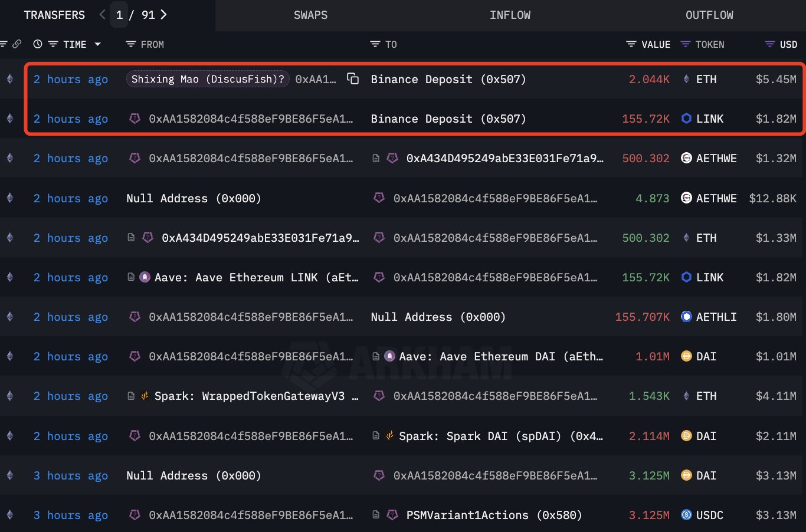This screenshot has height=532, width=806.
Task: Switch to the OUTFLOW tab
Action: coord(709,15)
